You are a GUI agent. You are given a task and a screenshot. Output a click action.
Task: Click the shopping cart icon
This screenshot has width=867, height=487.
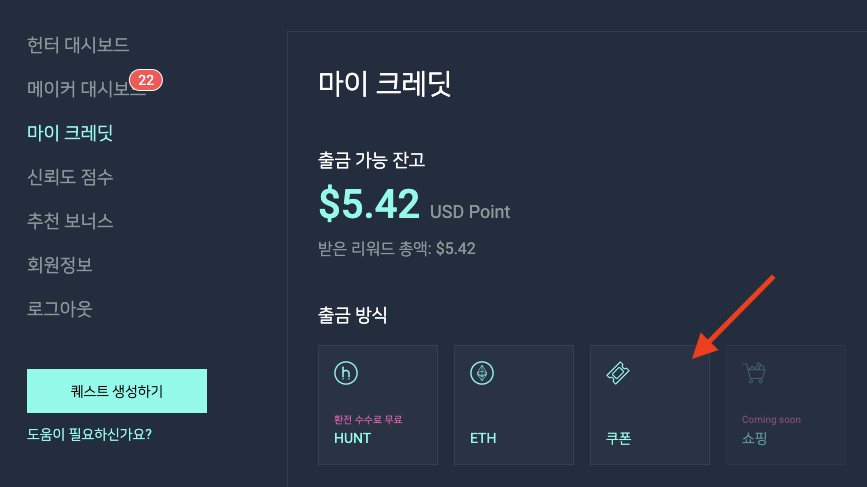[754, 373]
